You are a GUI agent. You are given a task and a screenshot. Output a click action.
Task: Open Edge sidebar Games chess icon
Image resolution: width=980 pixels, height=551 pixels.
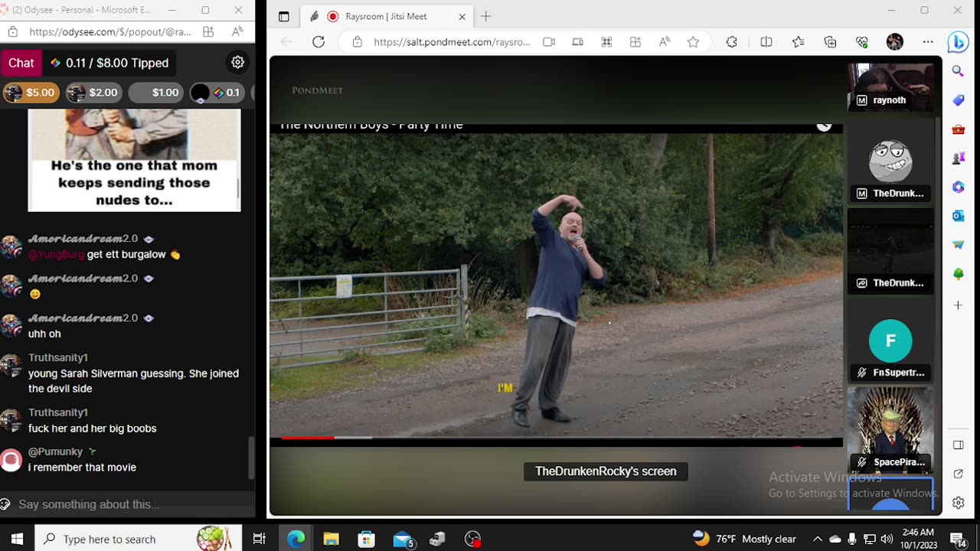tap(958, 158)
